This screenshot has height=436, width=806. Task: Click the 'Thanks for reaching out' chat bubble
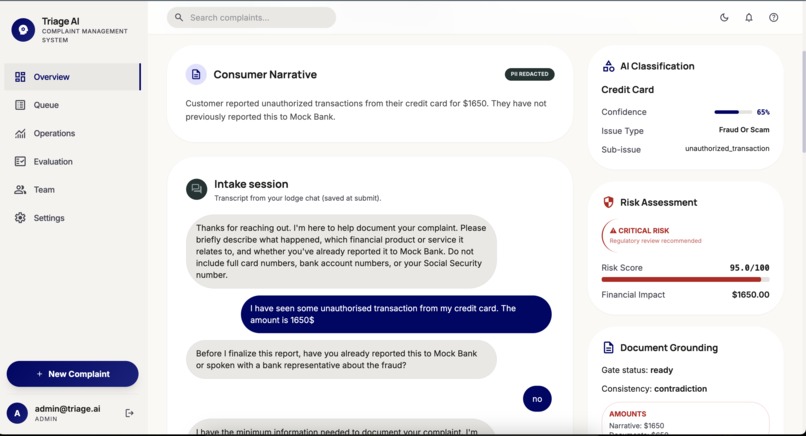click(341, 251)
